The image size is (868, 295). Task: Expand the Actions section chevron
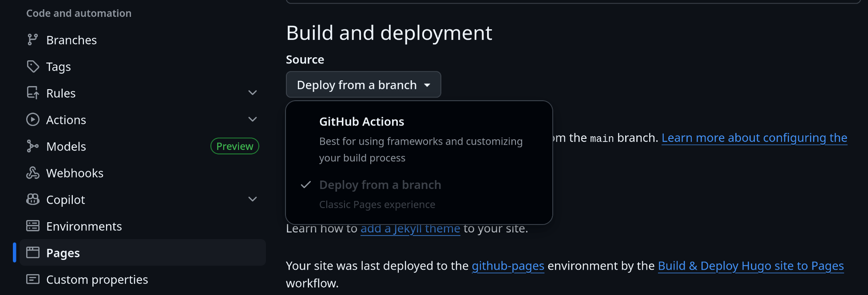tap(253, 119)
